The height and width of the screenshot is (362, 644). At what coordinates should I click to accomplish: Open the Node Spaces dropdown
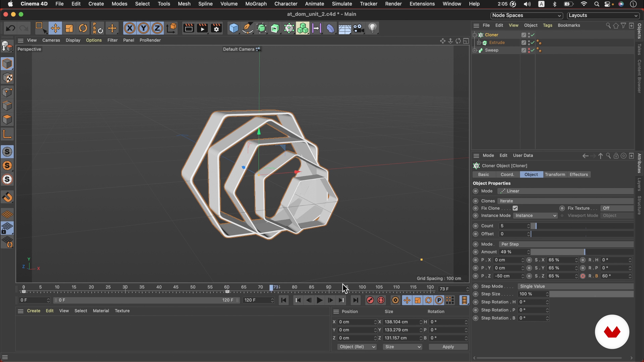point(526,15)
